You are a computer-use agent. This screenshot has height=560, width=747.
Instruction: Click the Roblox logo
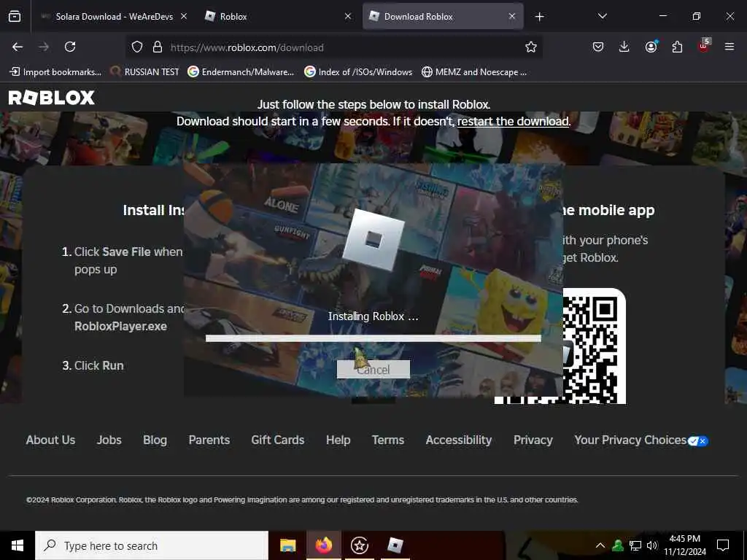tap(52, 98)
